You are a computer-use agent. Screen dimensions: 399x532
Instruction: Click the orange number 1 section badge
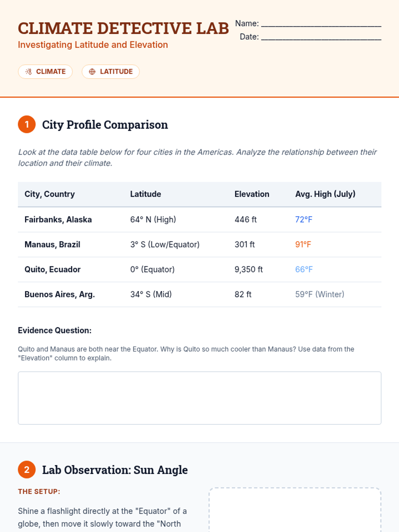point(27,124)
